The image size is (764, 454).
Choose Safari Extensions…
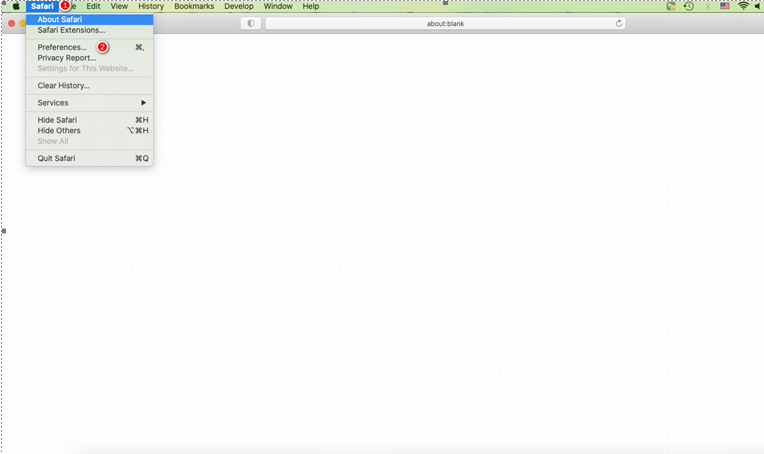90,30
